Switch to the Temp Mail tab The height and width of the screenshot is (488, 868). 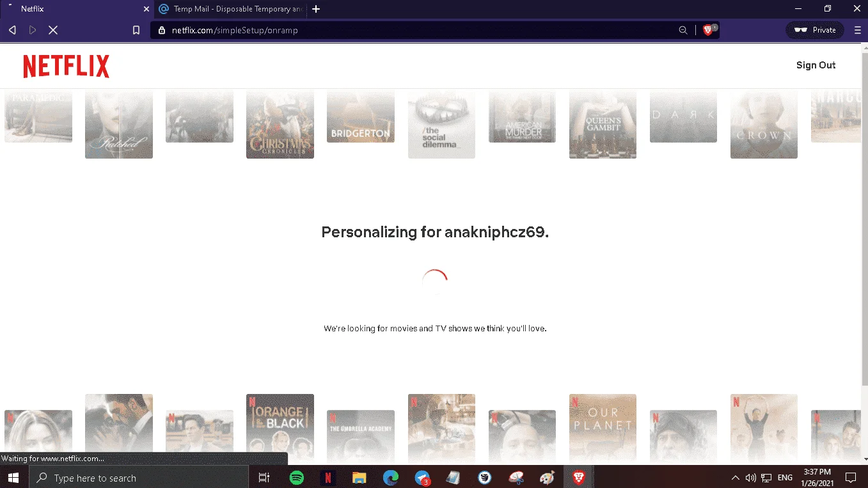230,9
